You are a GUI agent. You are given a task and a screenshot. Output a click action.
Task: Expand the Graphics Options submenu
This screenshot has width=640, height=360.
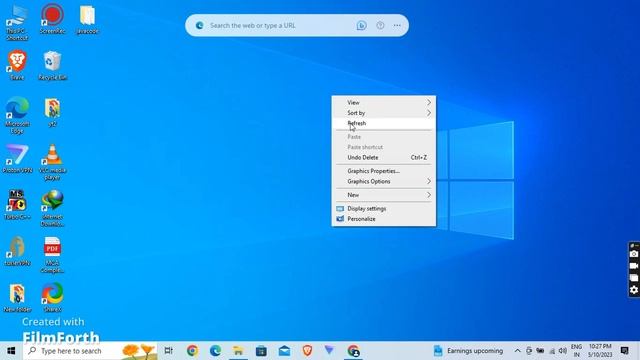coord(384,181)
